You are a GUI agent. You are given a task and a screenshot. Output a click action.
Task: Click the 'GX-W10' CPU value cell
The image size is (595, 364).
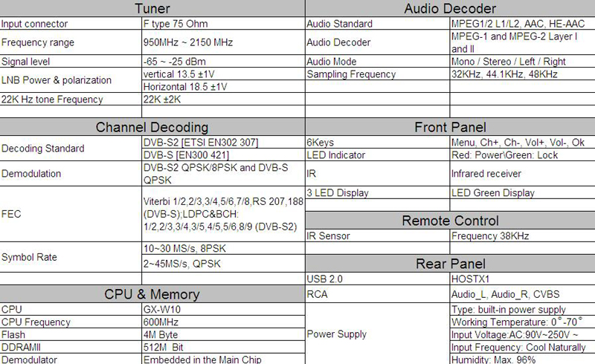click(224, 309)
